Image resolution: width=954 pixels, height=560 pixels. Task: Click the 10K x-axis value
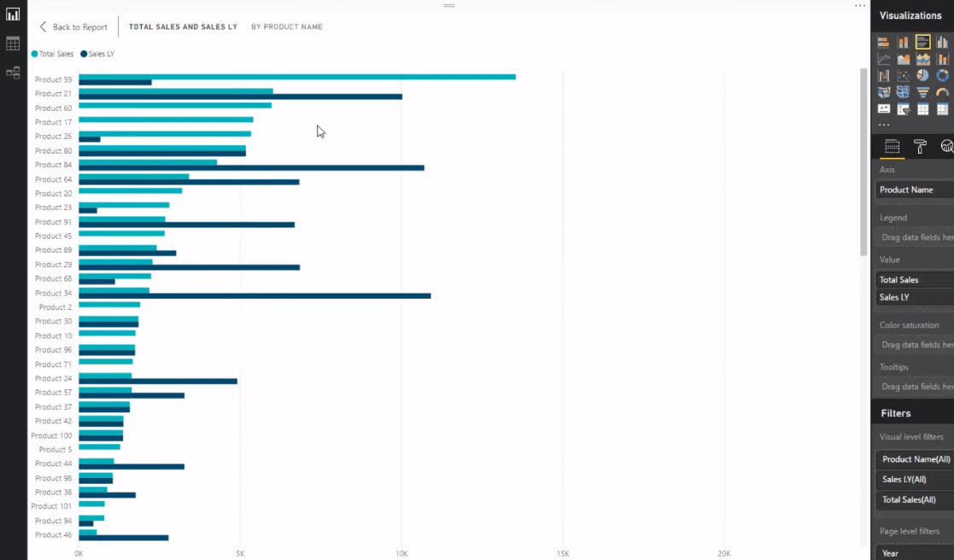(401, 553)
